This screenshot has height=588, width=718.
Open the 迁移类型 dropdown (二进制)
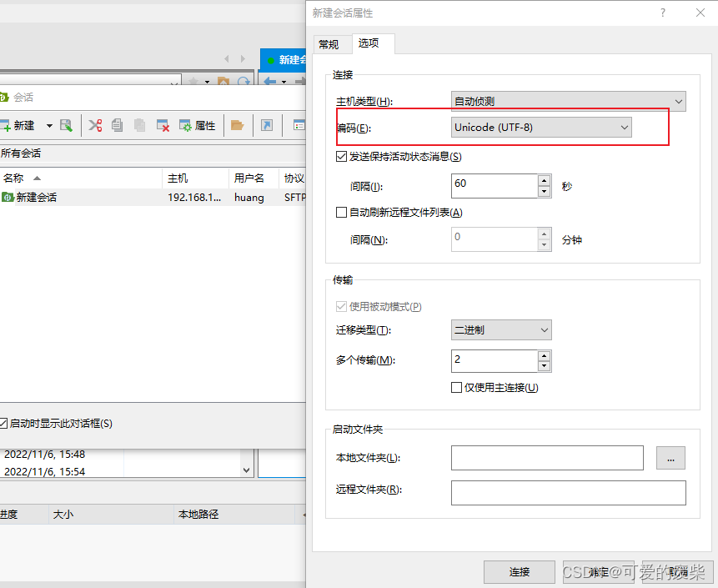pyautogui.click(x=501, y=329)
